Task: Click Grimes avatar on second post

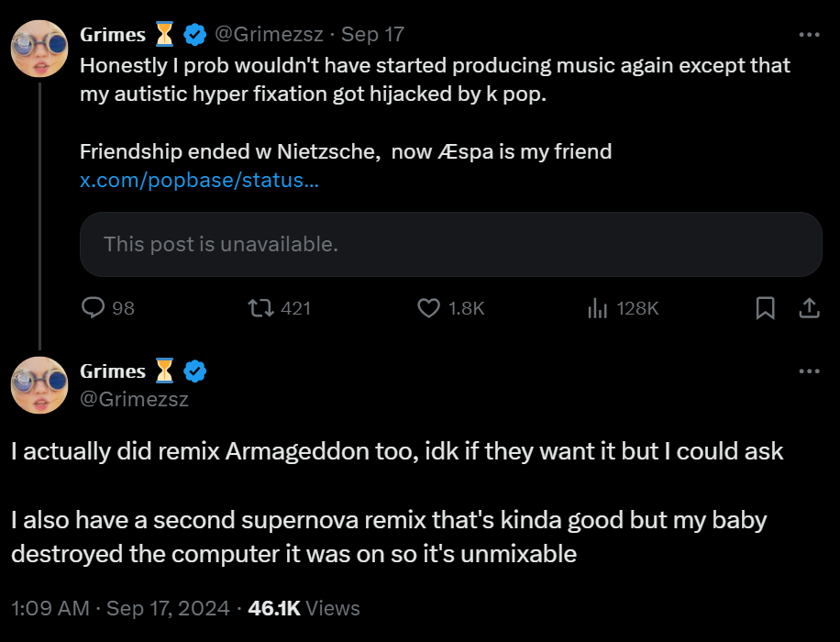Action: click(x=39, y=385)
